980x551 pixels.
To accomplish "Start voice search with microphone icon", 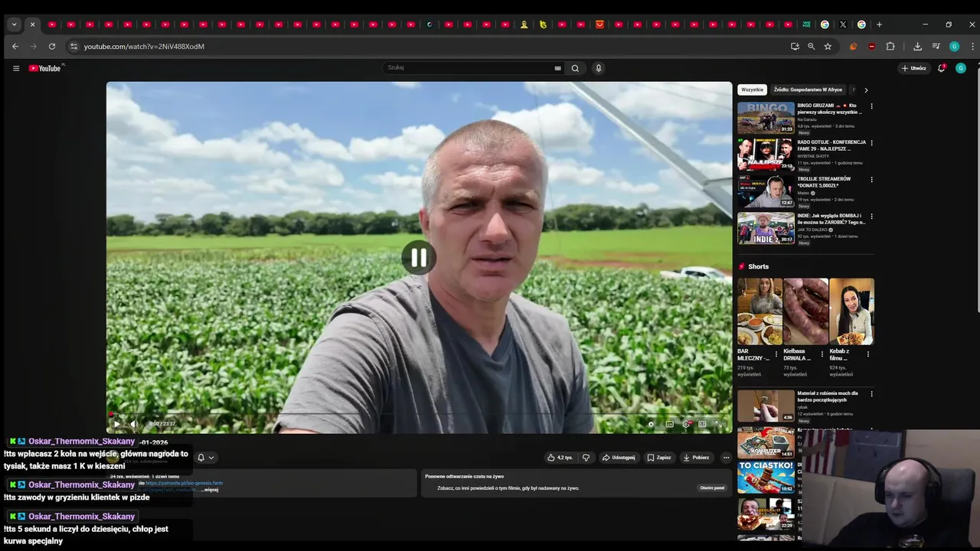I will coord(599,68).
